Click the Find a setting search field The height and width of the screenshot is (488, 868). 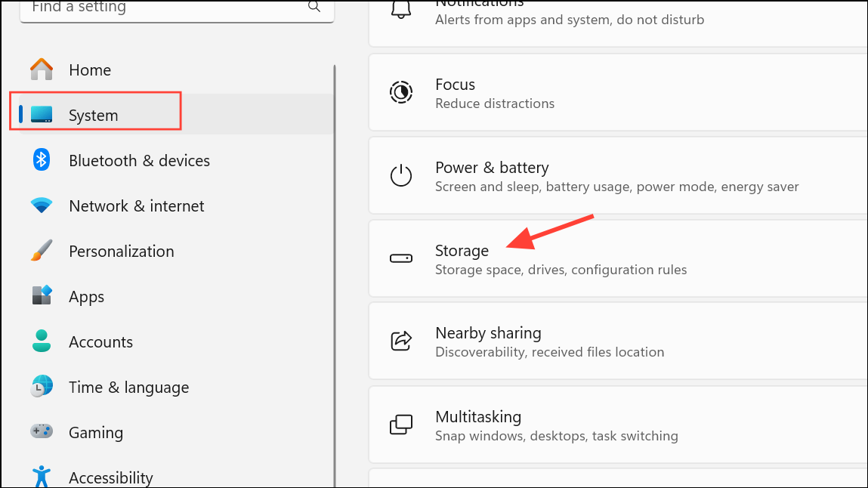(174, 8)
